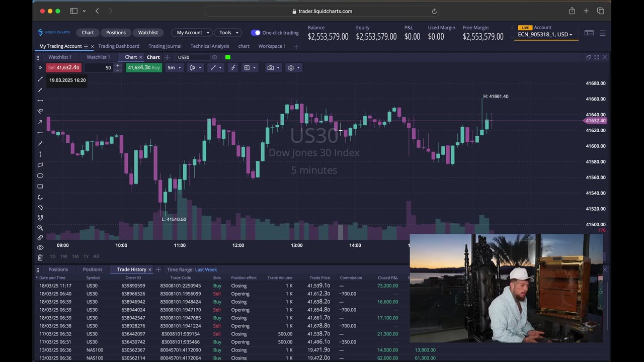
Task: Open the candlestick chart type dropdown
Action: pos(195,67)
